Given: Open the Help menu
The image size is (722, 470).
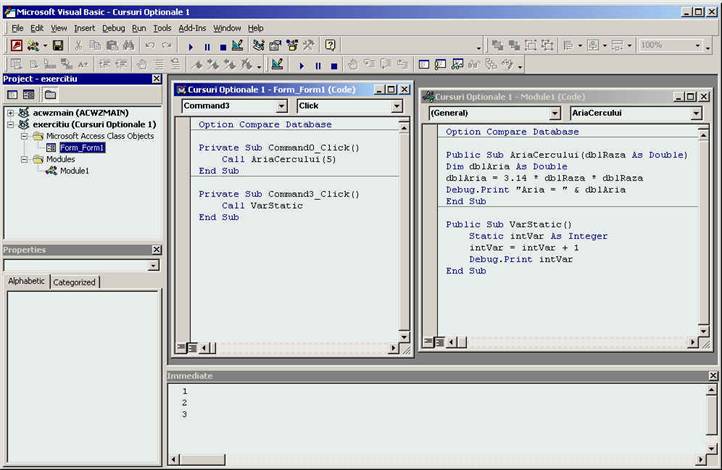Looking at the screenshot, I should click(256, 28).
